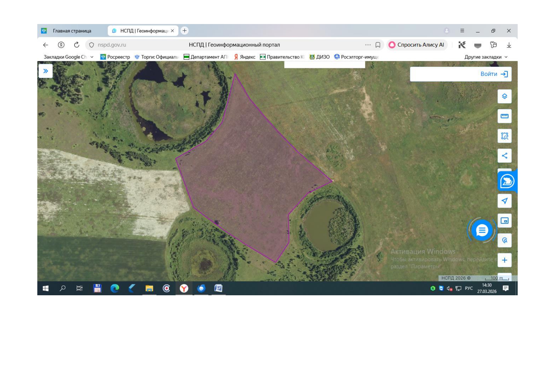Open the Росреестр bookmark
555x392 pixels.
point(115,57)
